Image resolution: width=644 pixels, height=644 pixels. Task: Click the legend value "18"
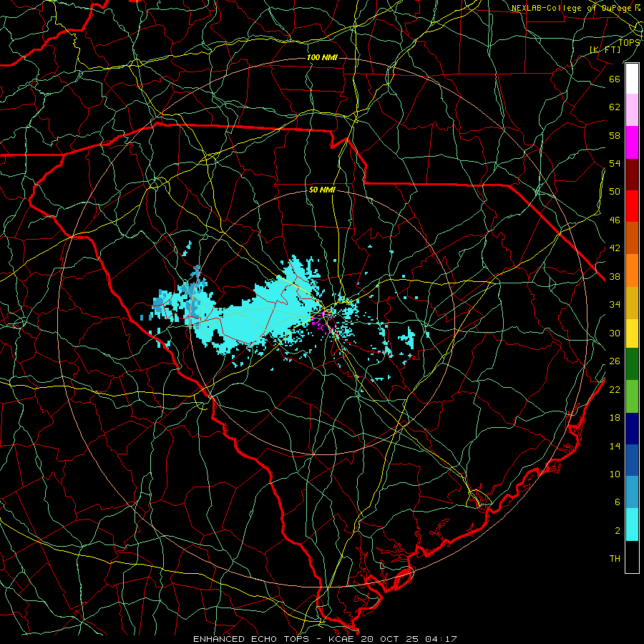pyautogui.click(x=615, y=418)
